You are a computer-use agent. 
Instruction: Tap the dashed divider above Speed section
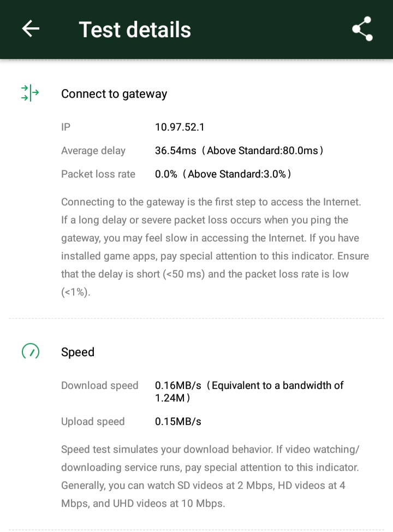click(196, 318)
